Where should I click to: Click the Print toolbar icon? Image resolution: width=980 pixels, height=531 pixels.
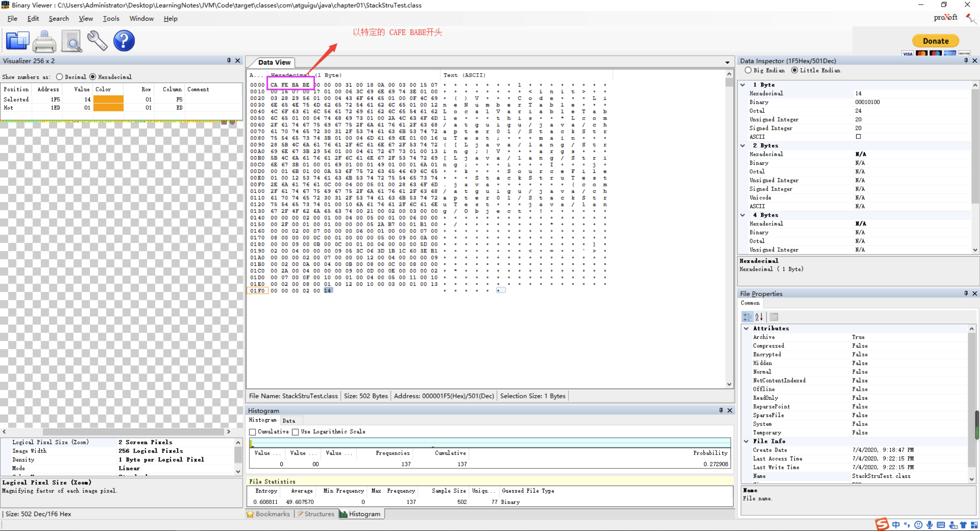coord(44,41)
